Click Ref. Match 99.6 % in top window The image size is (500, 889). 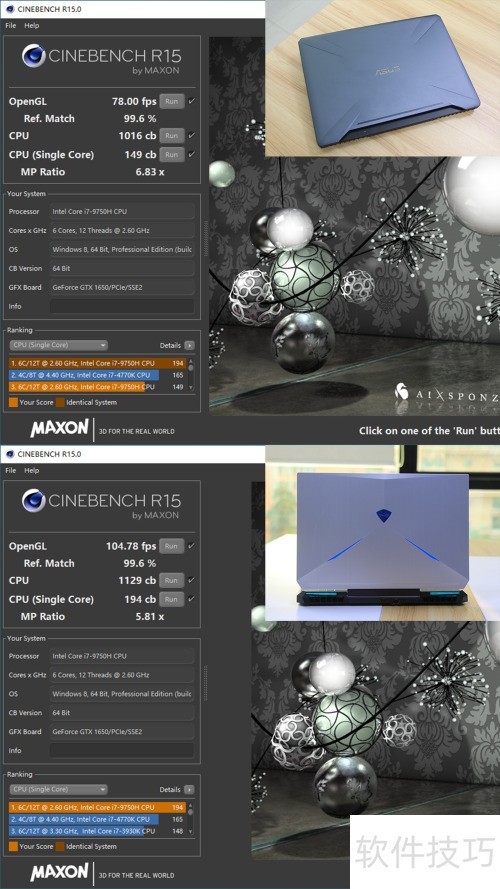[140, 118]
